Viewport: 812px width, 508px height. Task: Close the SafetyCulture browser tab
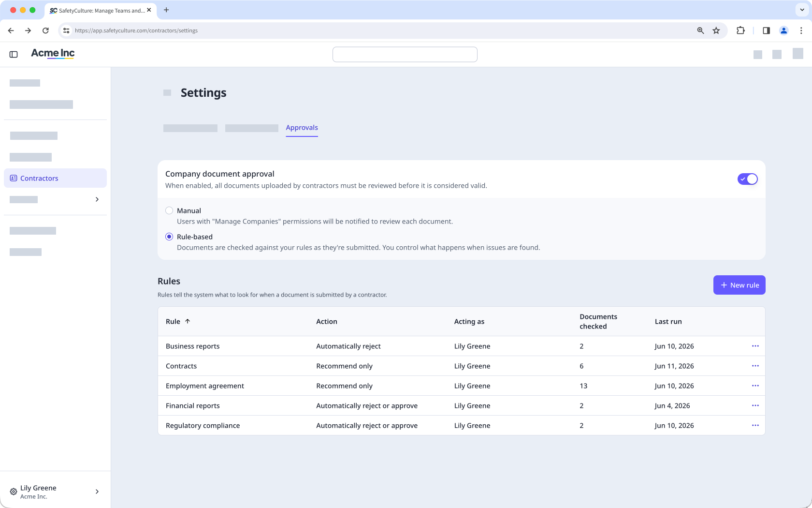click(149, 10)
